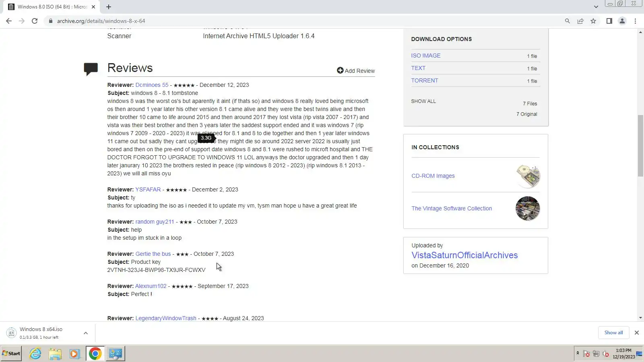Click the volume speaker tray icon
The width and height of the screenshot is (644, 362).
point(606,354)
